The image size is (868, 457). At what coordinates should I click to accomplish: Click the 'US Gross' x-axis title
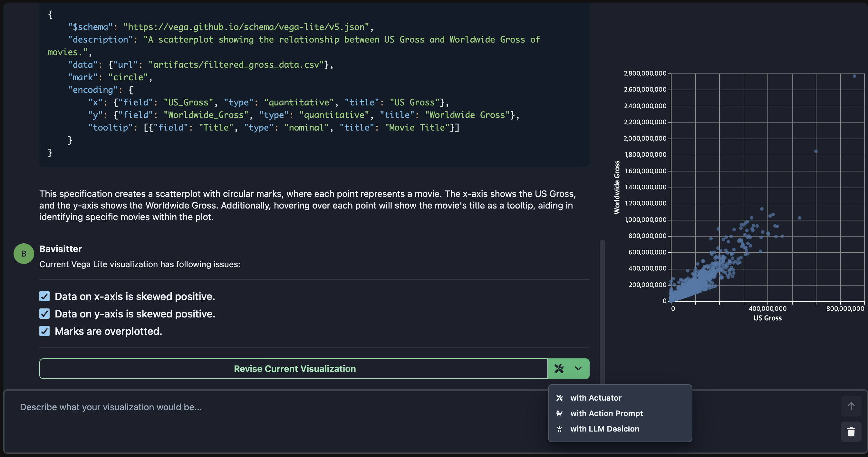point(767,318)
